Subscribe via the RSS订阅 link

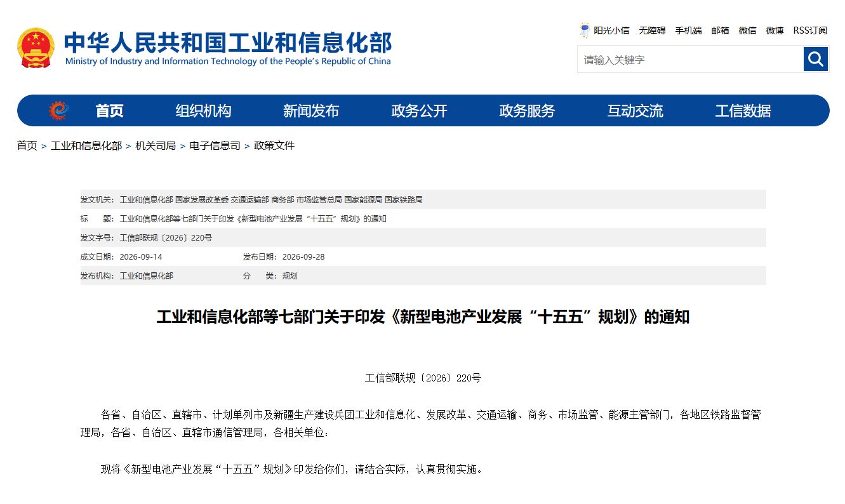tap(810, 30)
